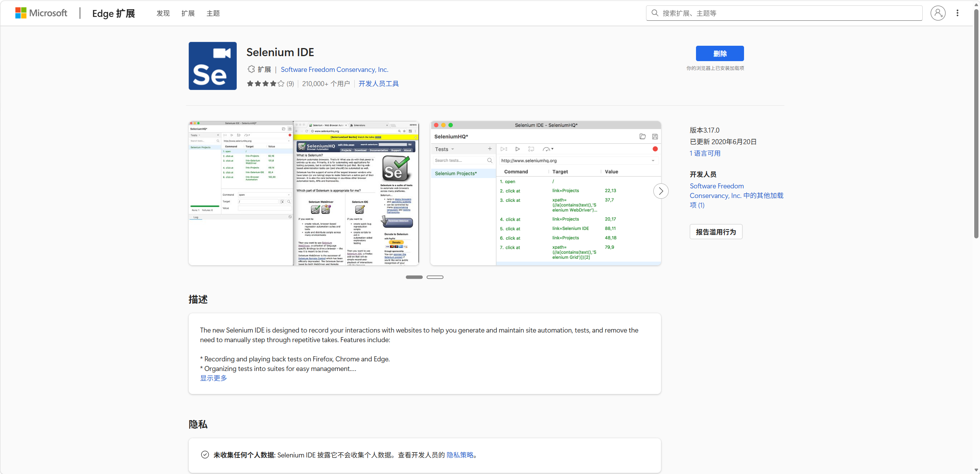
Task: Select the '1. open' command row
Action: click(x=578, y=181)
